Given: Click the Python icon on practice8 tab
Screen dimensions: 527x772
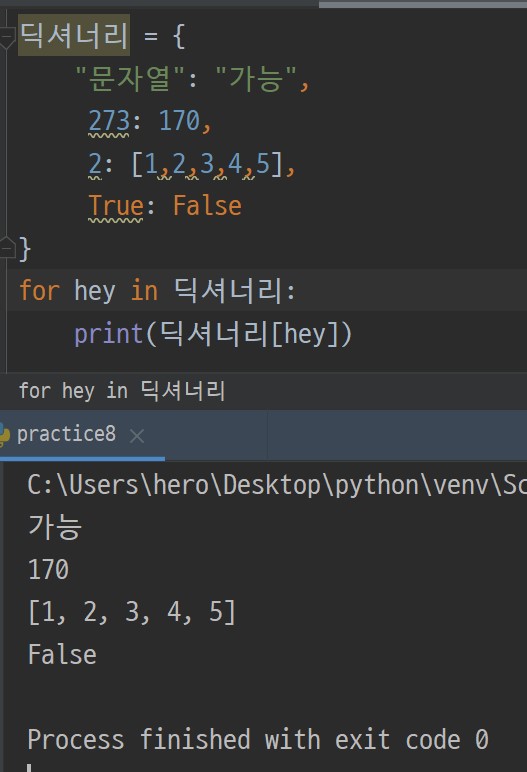Looking at the screenshot, I should click(4, 435).
